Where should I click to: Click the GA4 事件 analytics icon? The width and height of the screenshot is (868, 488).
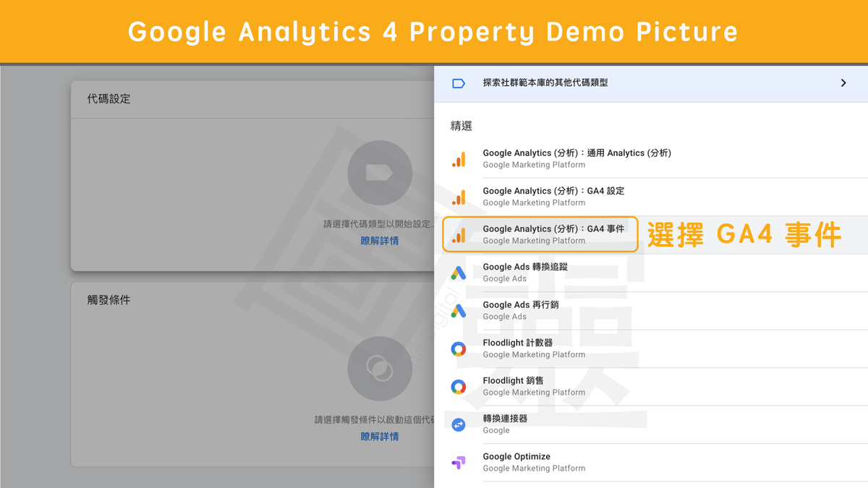(x=459, y=235)
